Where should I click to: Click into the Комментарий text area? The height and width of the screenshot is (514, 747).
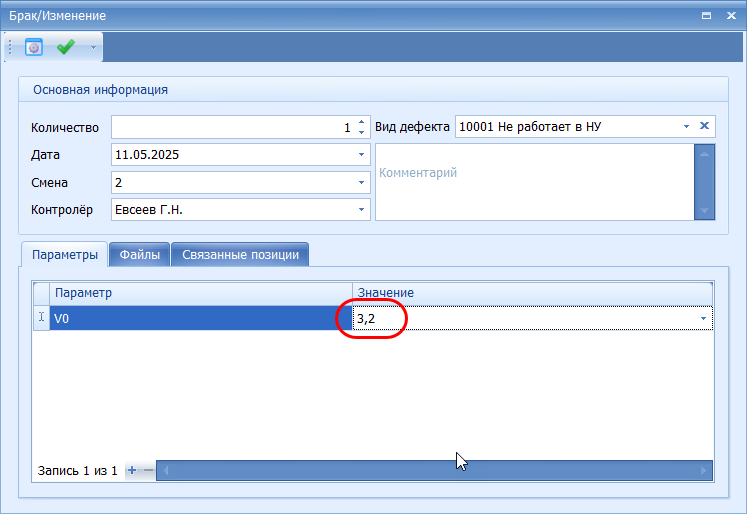click(x=535, y=182)
